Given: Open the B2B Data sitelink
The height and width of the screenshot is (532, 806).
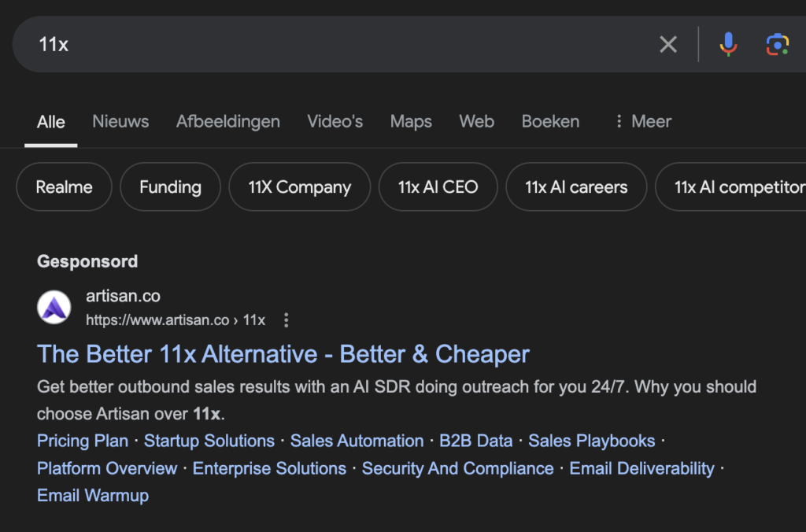Looking at the screenshot, I should coord(476,441).
